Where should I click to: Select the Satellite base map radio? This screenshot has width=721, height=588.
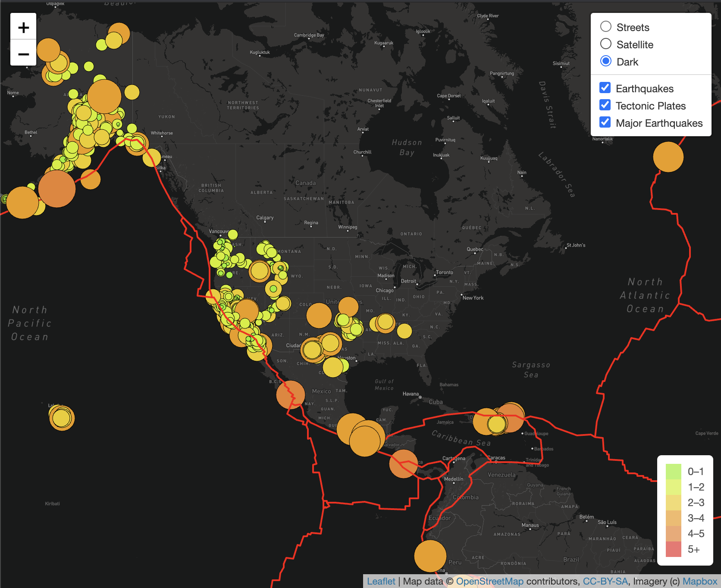pos(606,44)
